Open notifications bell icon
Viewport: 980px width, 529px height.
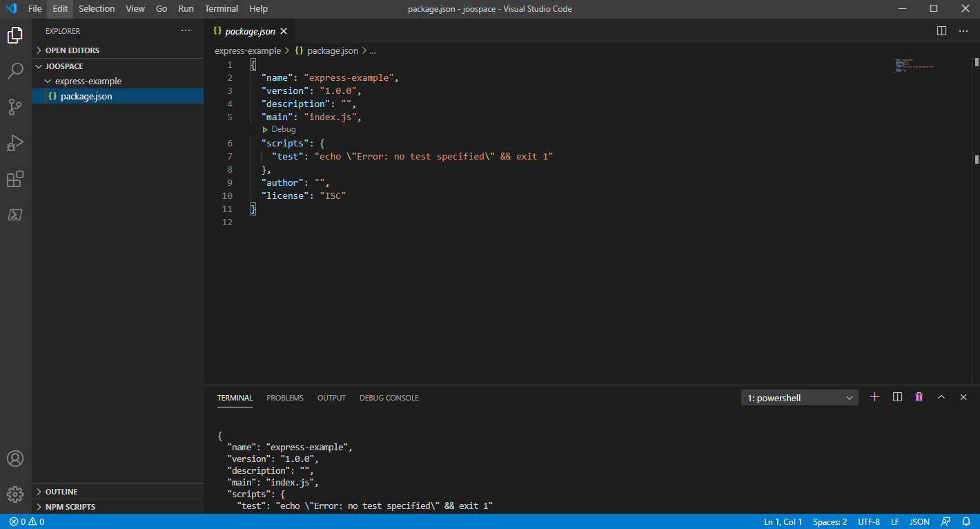point(966,522)
